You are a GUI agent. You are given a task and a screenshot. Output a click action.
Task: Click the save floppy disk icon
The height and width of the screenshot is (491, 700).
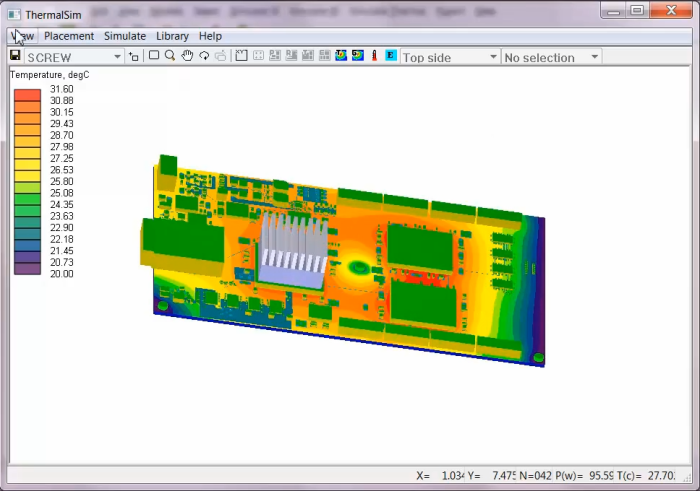[x=15, y=55]
